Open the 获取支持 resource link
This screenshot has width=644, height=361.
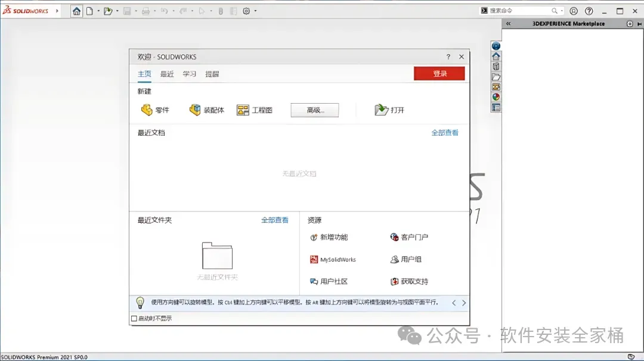pos(409,281)
